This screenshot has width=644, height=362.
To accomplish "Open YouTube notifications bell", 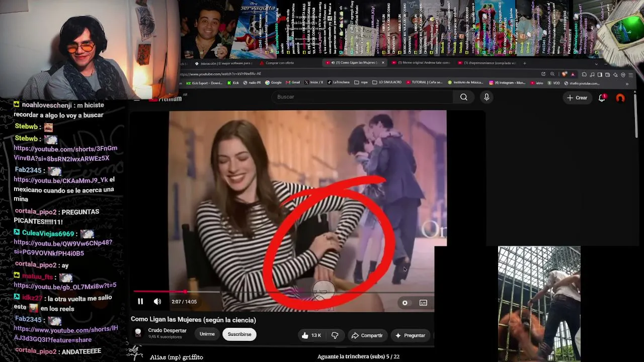I will (602, 98).
